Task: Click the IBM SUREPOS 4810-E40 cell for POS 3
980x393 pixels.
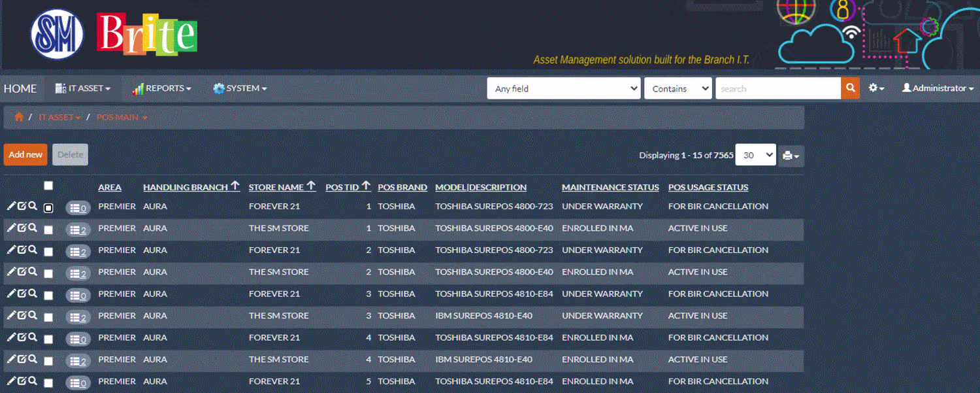Action: pos(483,315)
